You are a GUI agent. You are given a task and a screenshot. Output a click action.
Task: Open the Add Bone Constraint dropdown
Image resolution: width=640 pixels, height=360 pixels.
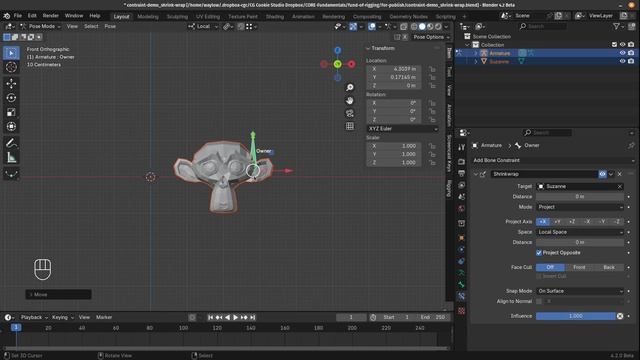[x=553, y=160]
